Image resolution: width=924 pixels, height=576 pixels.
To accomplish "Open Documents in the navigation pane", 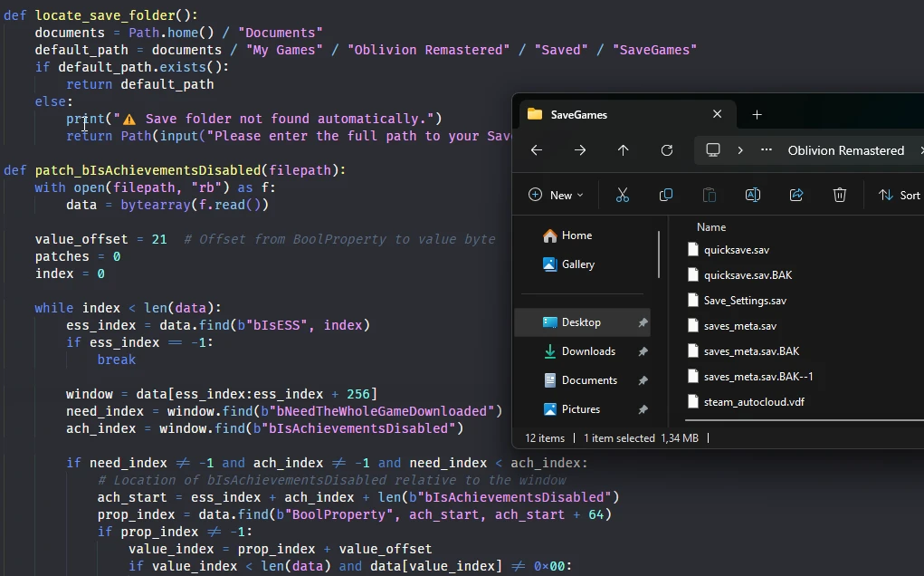I will [580, 379].
